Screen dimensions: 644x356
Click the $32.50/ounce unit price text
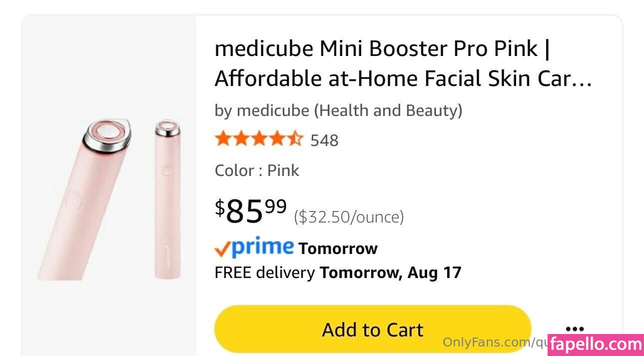349,217
